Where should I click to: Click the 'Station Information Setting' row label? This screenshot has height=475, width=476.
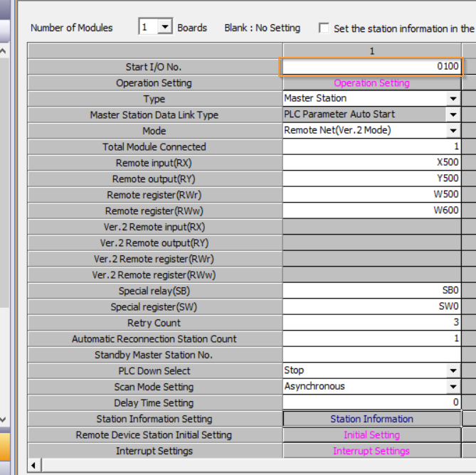pos(154,420)
